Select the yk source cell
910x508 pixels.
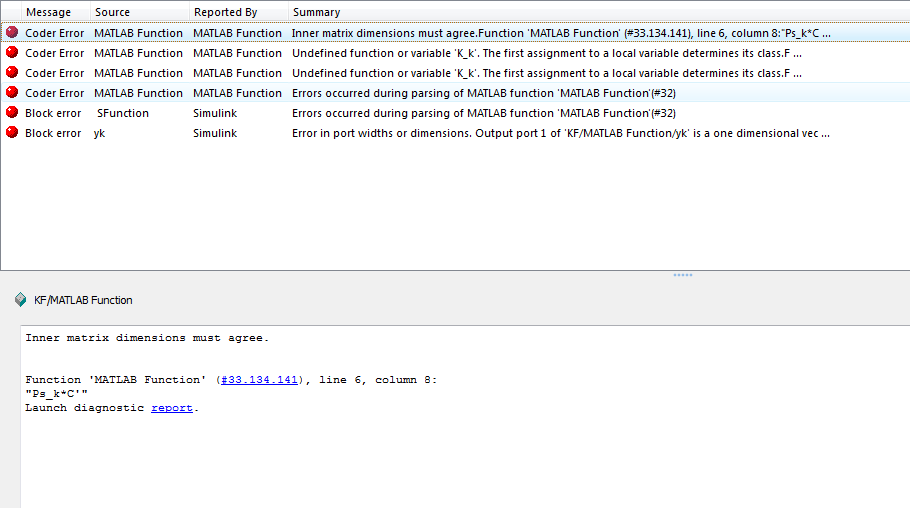click(x=99, y=133)
